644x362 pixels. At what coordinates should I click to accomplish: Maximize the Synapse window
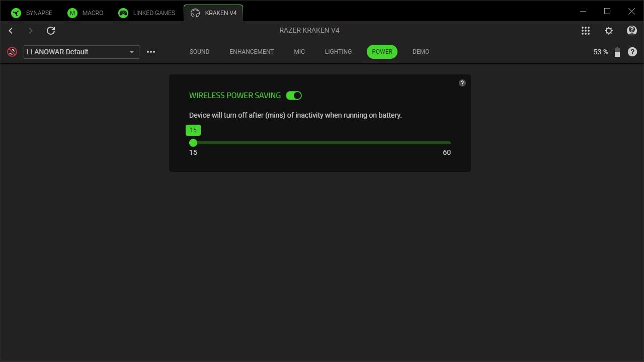tap(607, 11)
